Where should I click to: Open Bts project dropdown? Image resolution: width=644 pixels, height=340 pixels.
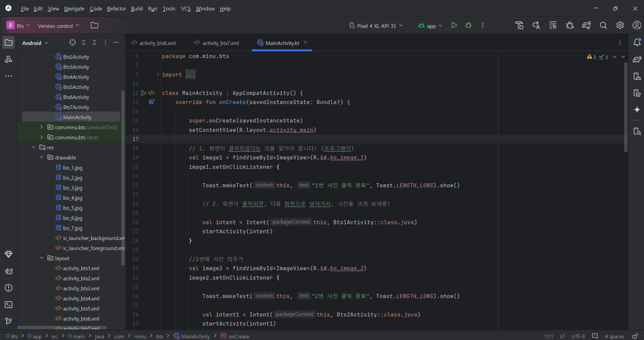click(x=18, y=26)
